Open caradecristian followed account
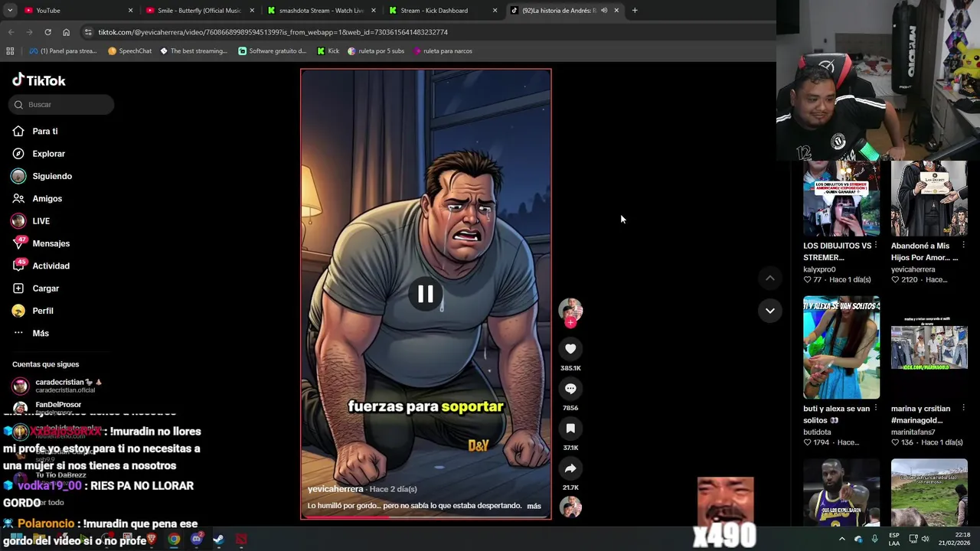 (57, 386)
